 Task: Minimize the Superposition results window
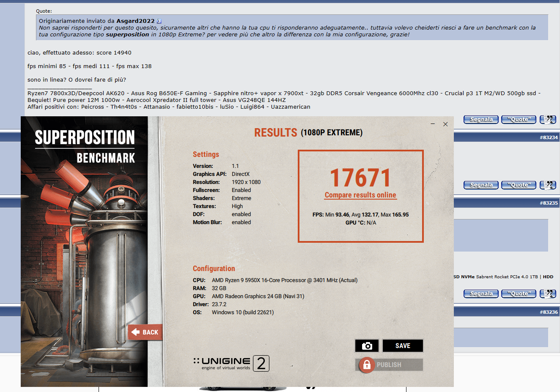(x=433, y=124)
